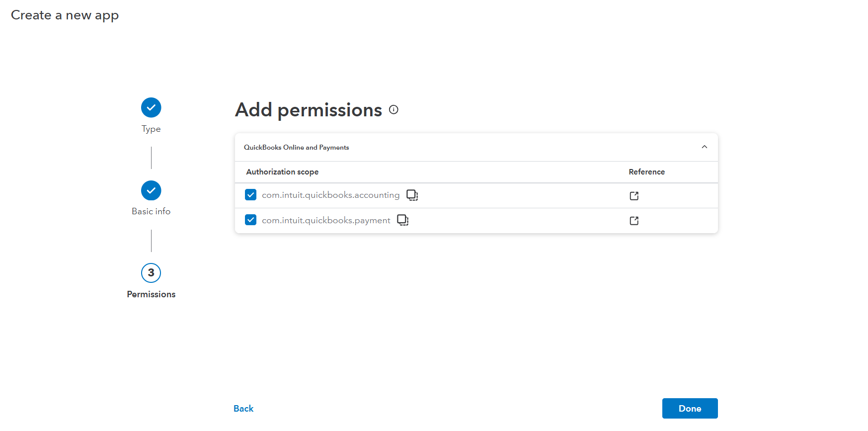The width and height of the screenshot is (868, 431).
Task: Click the com.intuit.quickbooks.payment scope text
Action: 326,220
